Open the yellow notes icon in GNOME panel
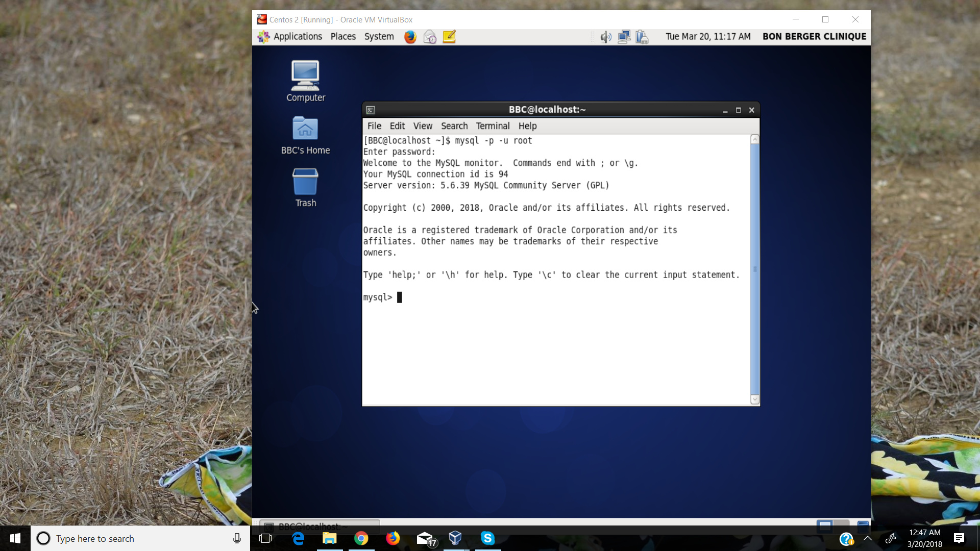The image size is (980, 551). [449, 37]
